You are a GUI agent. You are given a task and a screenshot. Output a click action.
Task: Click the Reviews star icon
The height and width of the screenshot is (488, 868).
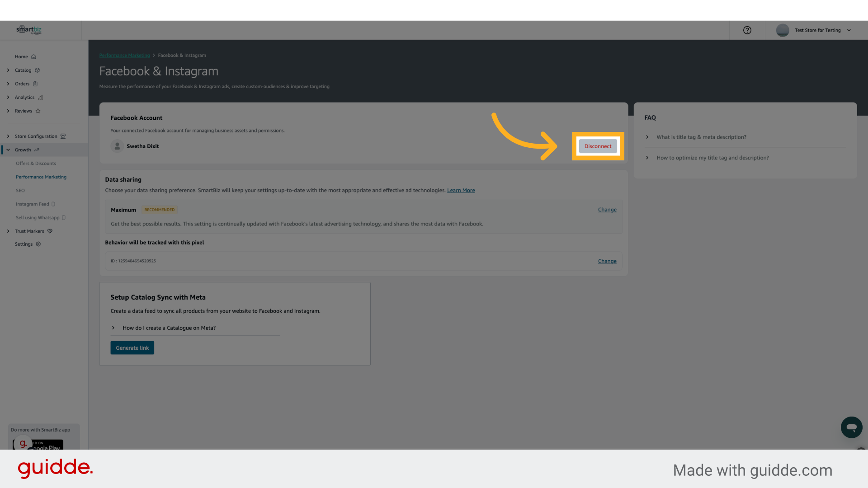(38, 111)
